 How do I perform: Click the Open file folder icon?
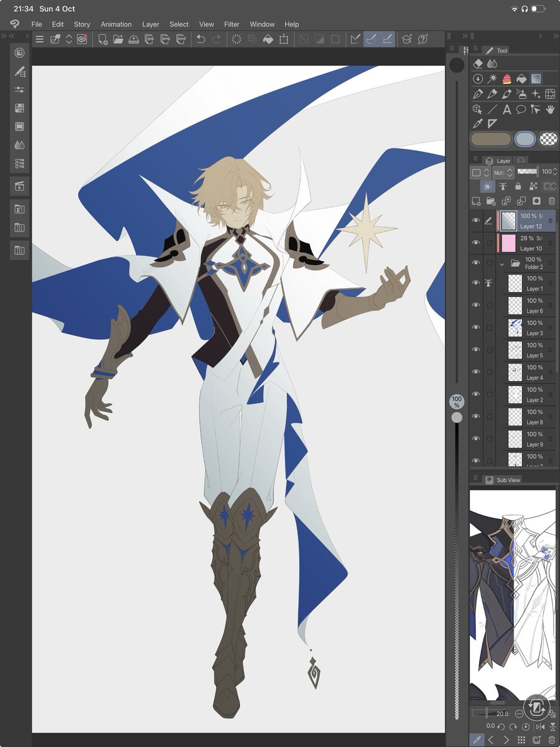(118, 39)
